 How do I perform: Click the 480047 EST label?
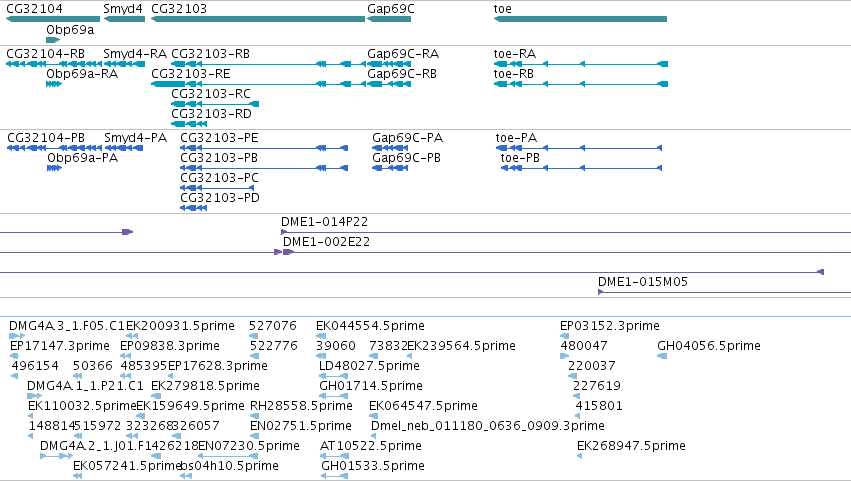tap(584, 346)
